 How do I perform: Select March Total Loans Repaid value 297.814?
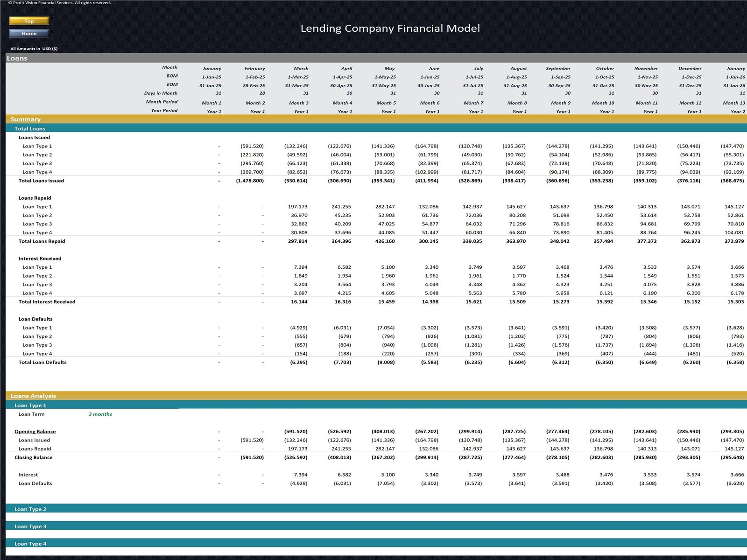coord(297,241)
